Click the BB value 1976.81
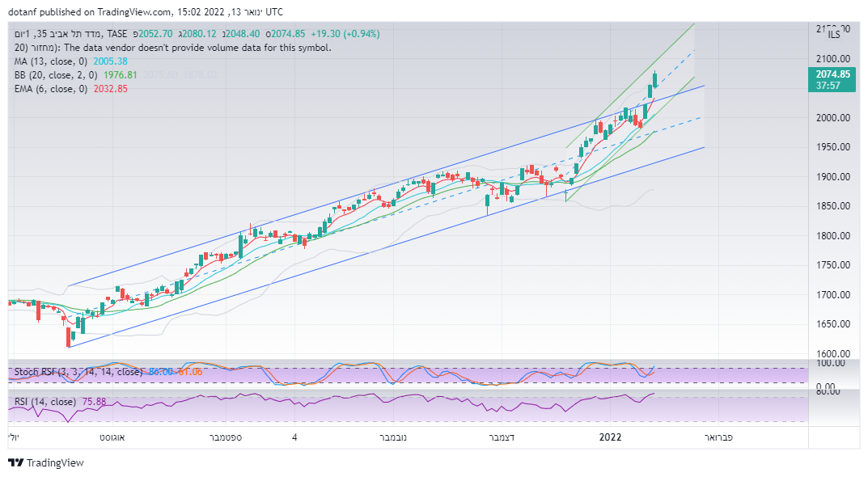 120,75
